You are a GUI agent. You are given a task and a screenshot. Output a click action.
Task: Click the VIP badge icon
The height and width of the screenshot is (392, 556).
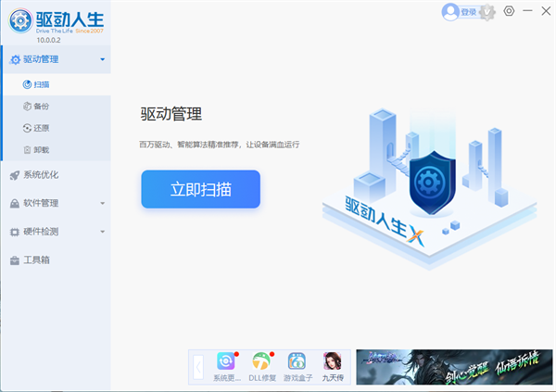pyautogui.click(x=487, y=12)
